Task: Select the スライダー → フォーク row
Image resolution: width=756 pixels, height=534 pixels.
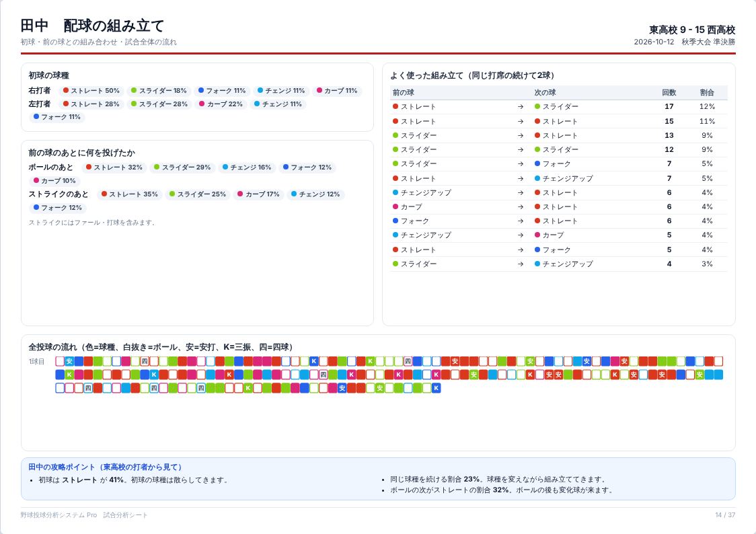Action: click(559, 164)
